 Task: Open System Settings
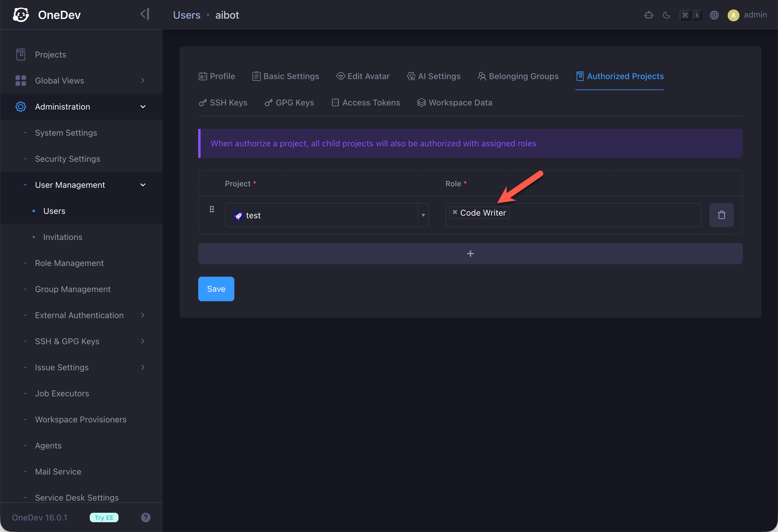point(66,133)
